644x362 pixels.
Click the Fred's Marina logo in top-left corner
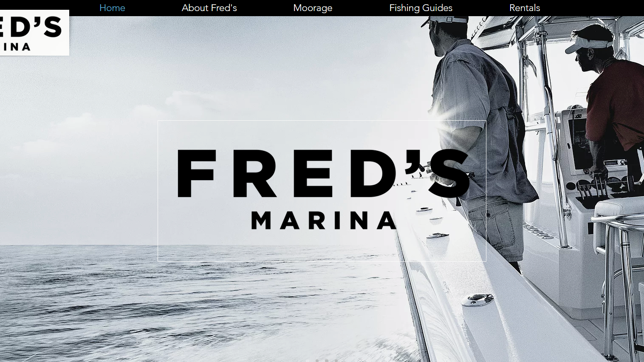tap(34, 33)
